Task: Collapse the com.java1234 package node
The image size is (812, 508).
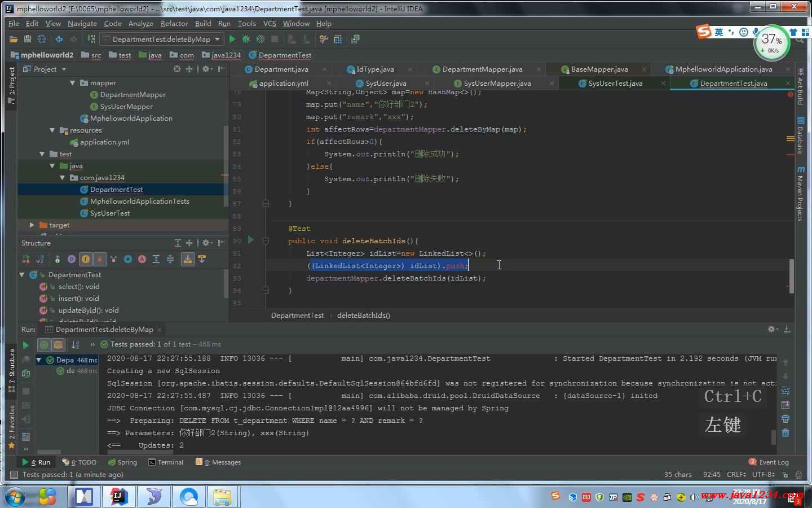Action: pyautogui.click(x=62, y=177)
